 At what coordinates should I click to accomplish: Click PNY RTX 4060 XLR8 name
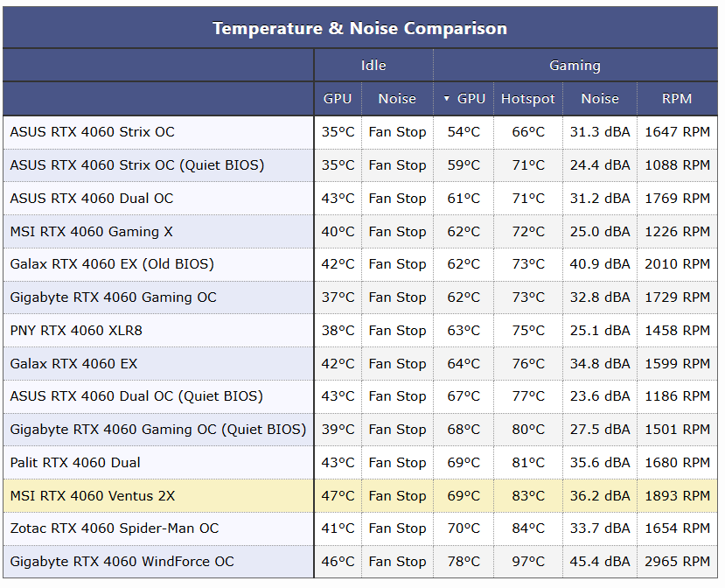(76, 331)
